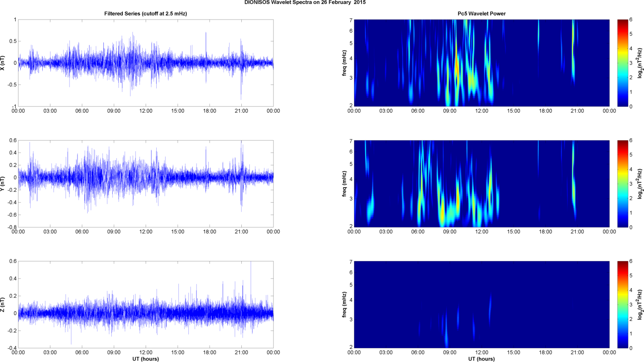Click the X component filtered time series plot
This screenshot has height=362, width=644.
point(146,63)
